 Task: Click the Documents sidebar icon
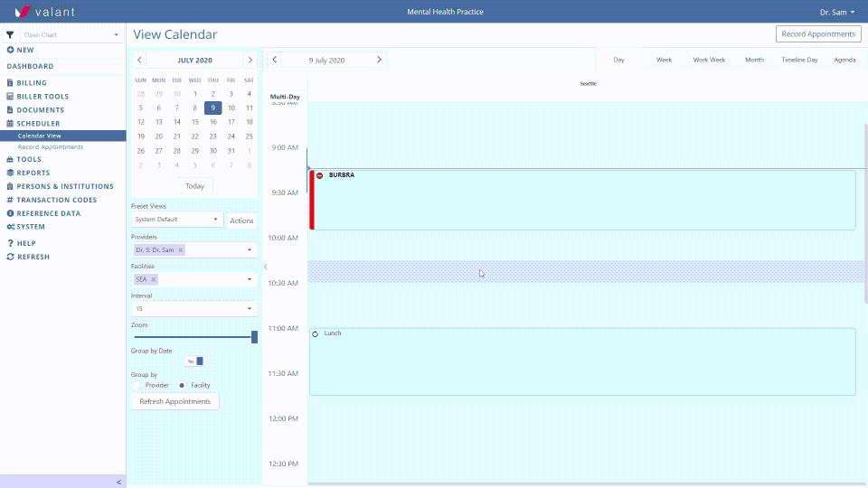pyautogui.click(x=10, y=110)
